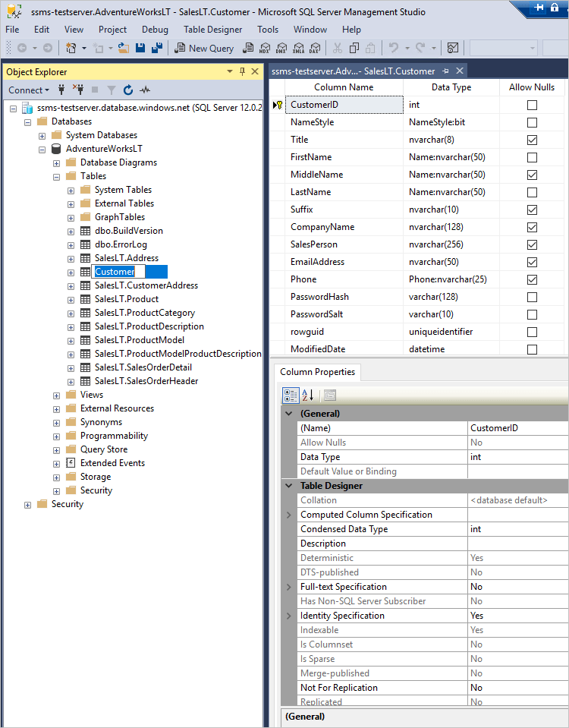Image resolution: width=569 pixels, height=728 pixels.
Task: Uncheck Allow Nulls for Title
Action: click(532, 140)
